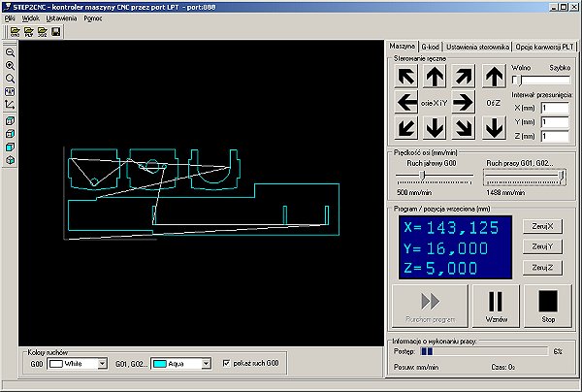Fit the drawing to the window width
The width and height of the screenshot is (582, 392).
tap(10, 91)
